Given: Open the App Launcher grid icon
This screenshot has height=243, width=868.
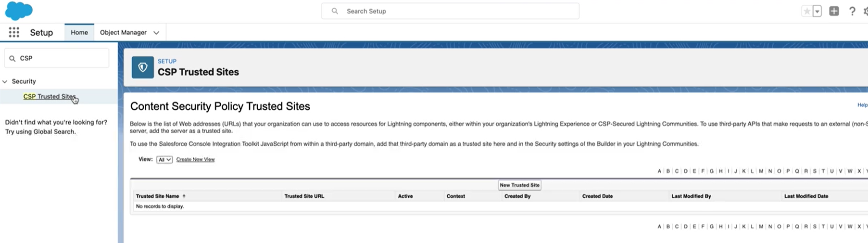Looking at the screenshot, I should [14, 32].
